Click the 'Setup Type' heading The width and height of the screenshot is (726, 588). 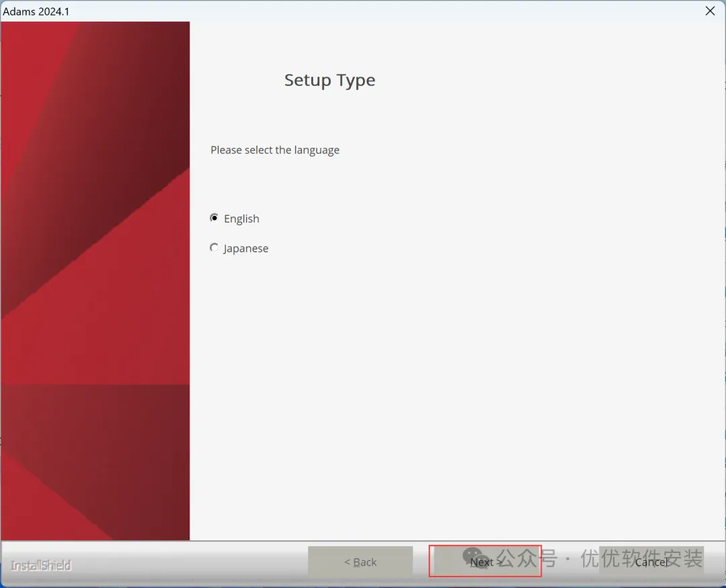pyautogui.click(x=329, y=80)
